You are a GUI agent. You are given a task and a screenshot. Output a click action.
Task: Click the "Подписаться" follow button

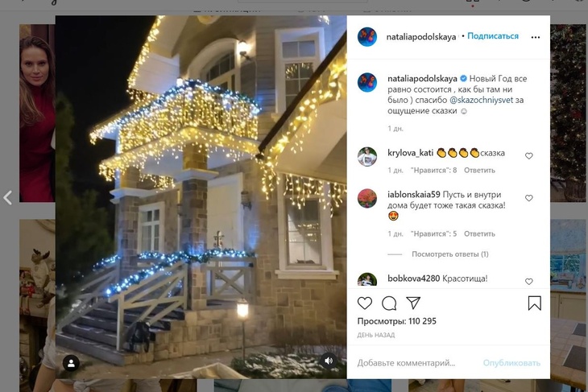click(x=492, y=36)
